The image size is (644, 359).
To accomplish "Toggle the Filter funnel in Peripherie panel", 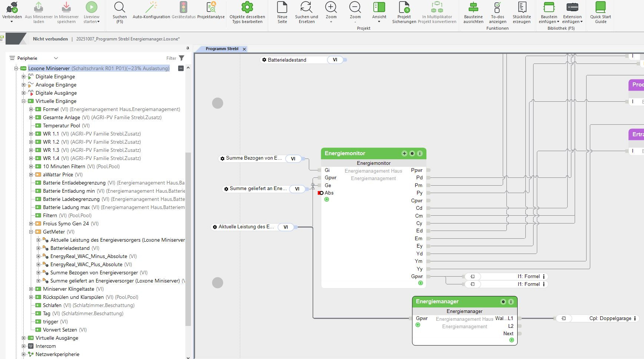I will 181,58.
